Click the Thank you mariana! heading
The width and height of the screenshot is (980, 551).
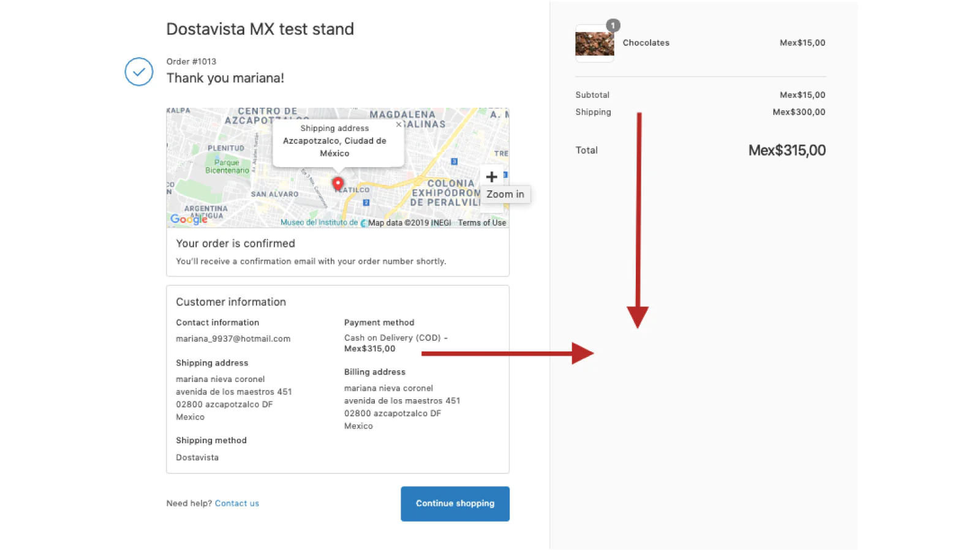click(x=225, y=78)
